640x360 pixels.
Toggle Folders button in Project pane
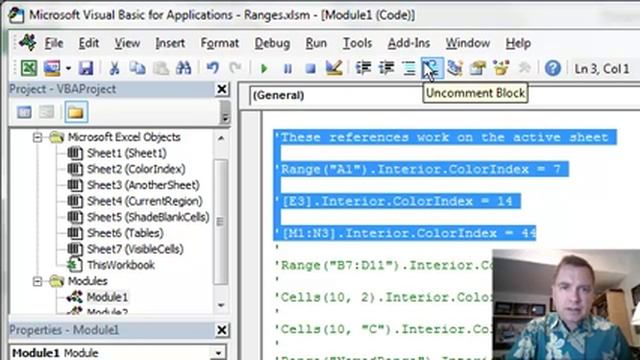76,112
